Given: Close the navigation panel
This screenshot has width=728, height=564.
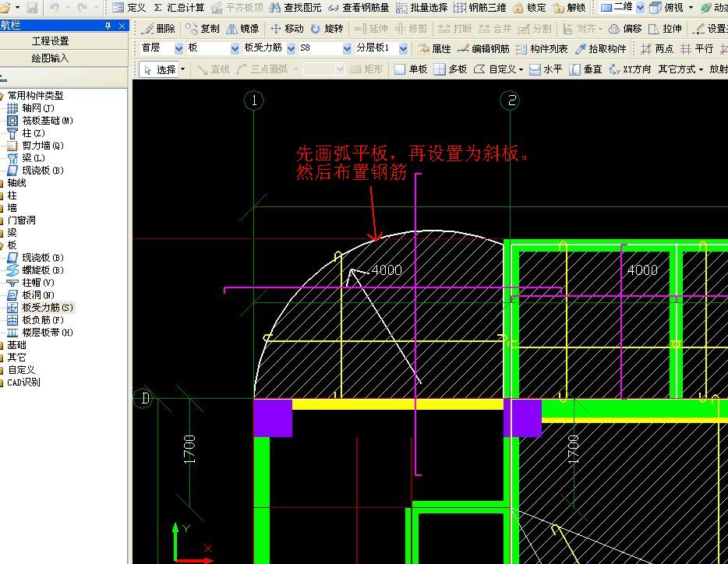Looking at the screenshot, I should click(122, 26).
